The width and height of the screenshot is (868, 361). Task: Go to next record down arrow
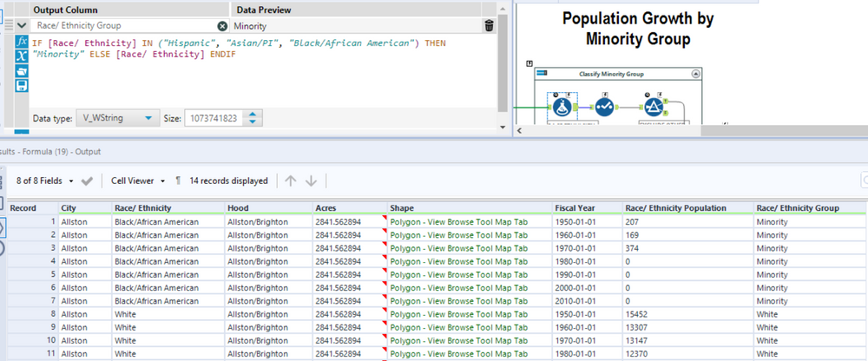point(311,181)
